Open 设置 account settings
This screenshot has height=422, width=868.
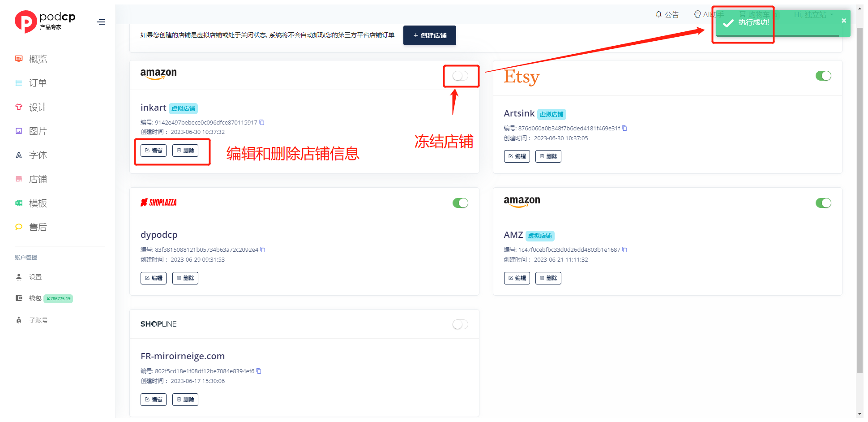click(29, 277)
